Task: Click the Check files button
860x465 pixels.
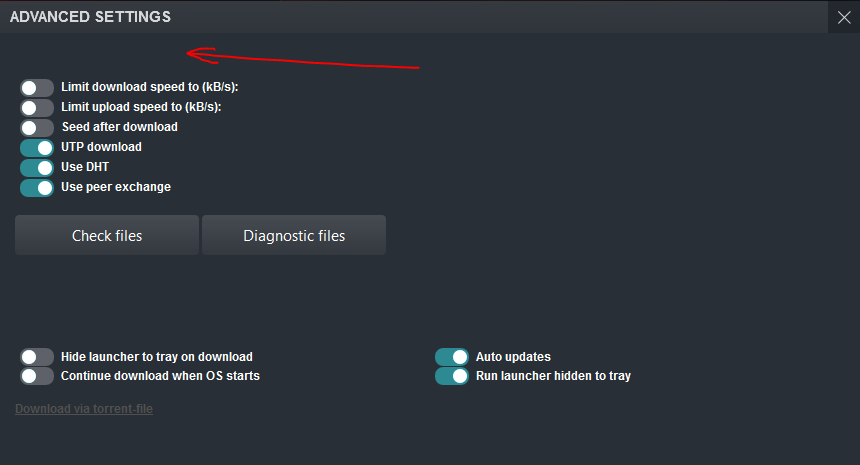Action: [107, 235]
